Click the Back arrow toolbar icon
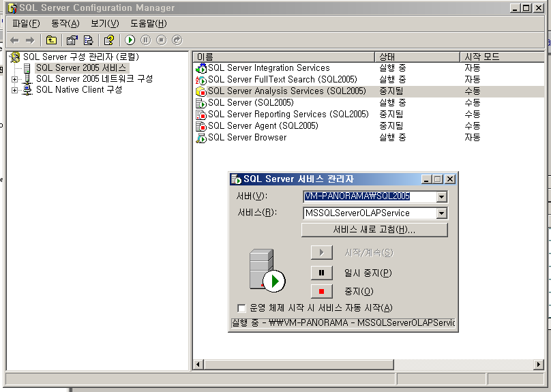Screen dimensions: 551x392 [x=15, y=40]
